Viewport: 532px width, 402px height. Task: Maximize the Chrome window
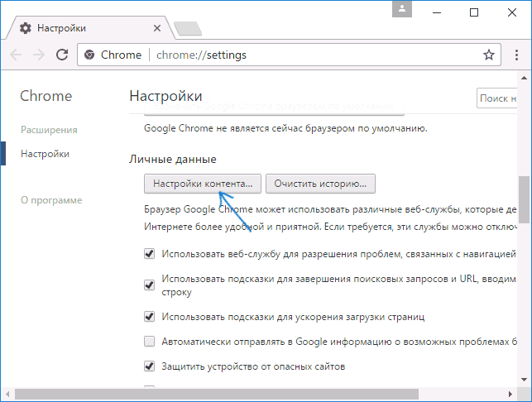point(474,12)
